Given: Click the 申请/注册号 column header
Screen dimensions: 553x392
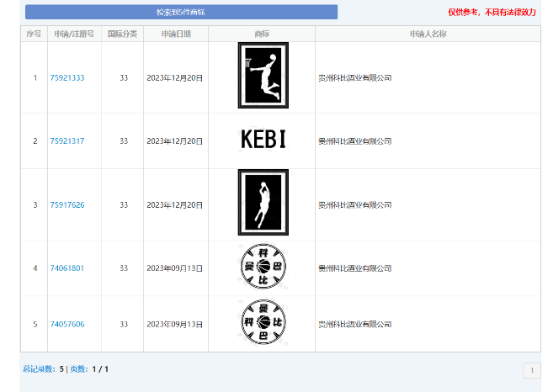Looking at the screenshot, I should (74, 34).
